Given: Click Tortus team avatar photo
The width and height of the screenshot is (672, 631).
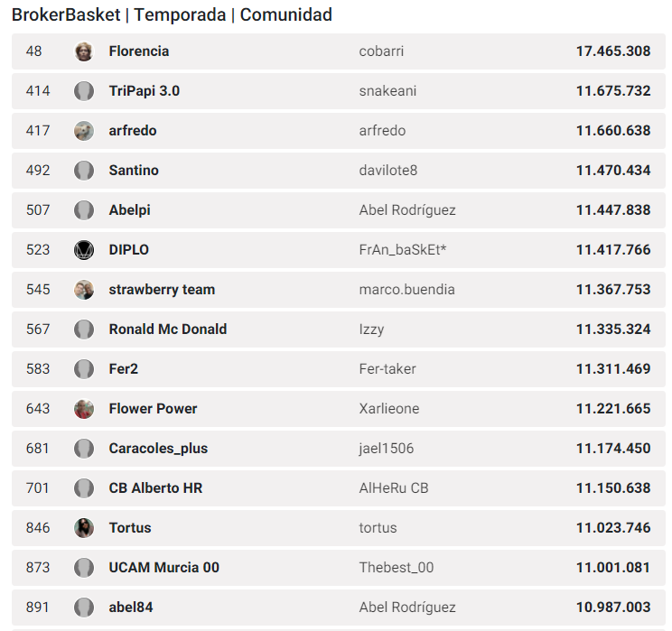Looking at the screenshot, I should [84, 528].
